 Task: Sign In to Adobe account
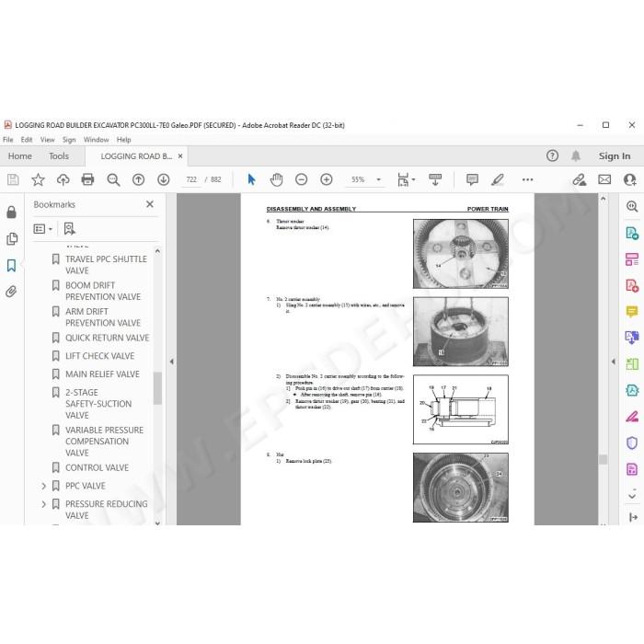click(x=614, y=156)
